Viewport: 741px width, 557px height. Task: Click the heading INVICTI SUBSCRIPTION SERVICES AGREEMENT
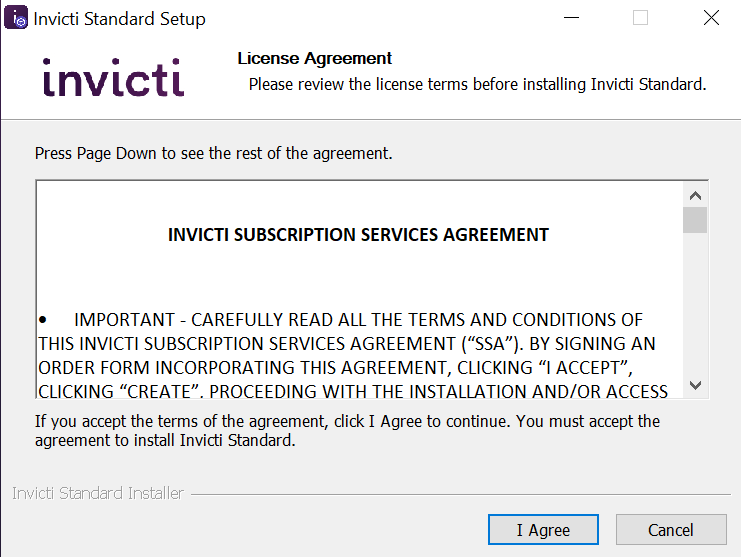point(358,235)
